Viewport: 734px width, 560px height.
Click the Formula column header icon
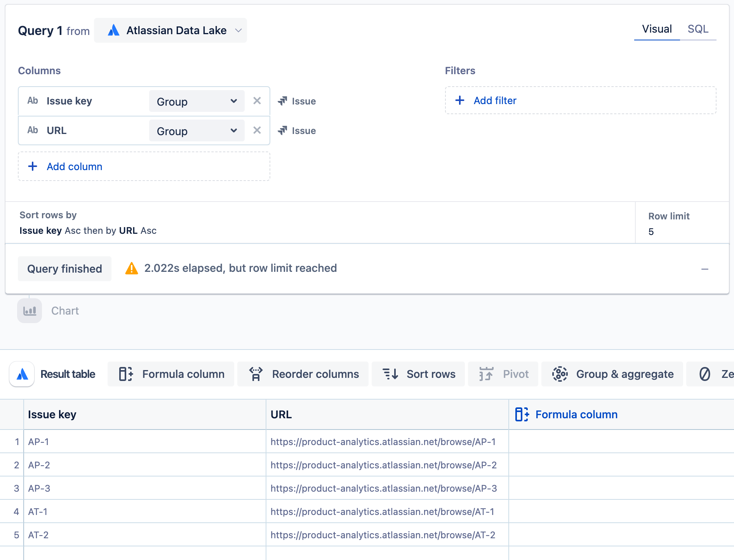coord(522,414)
